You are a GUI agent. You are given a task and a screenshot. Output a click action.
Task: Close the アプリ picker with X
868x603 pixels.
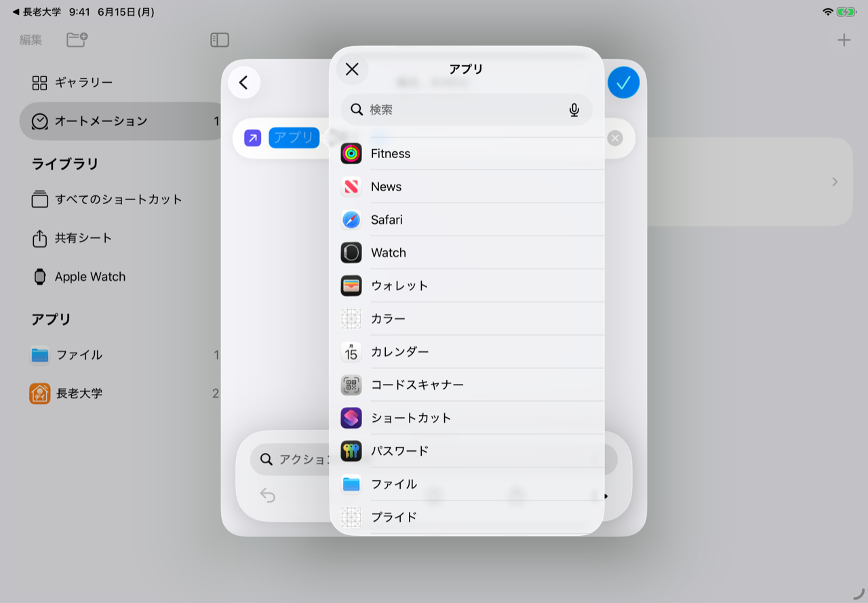(x=352, y=69)
